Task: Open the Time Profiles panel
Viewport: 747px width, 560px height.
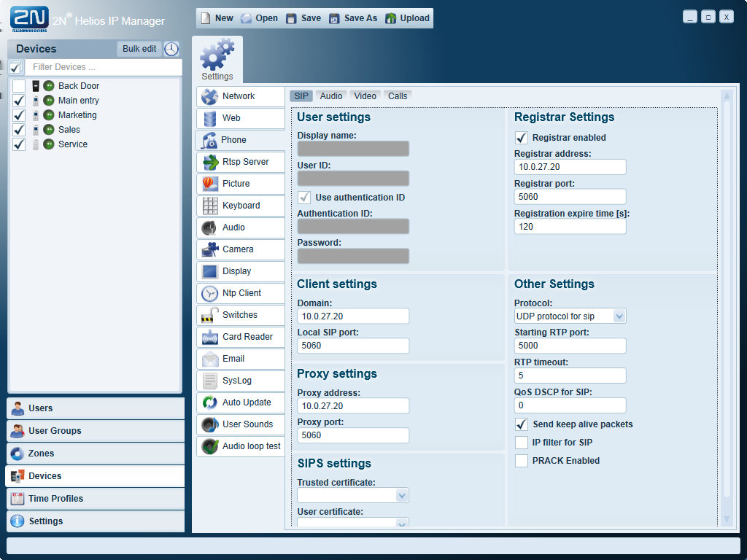Action: [x=96, y=499]
